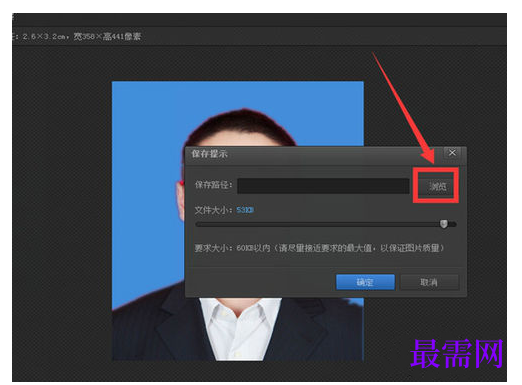Click into the 保存路径 path field

(x=323, y=186)
